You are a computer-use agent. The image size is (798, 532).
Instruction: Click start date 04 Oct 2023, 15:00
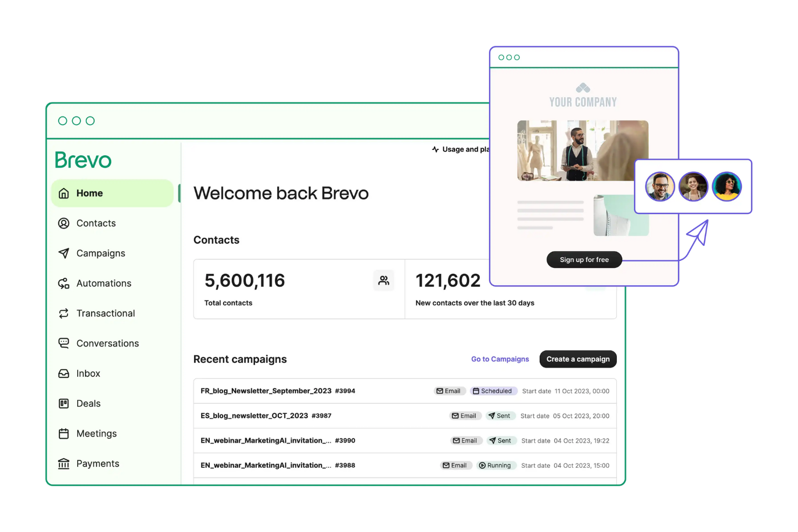coord(582,466)
